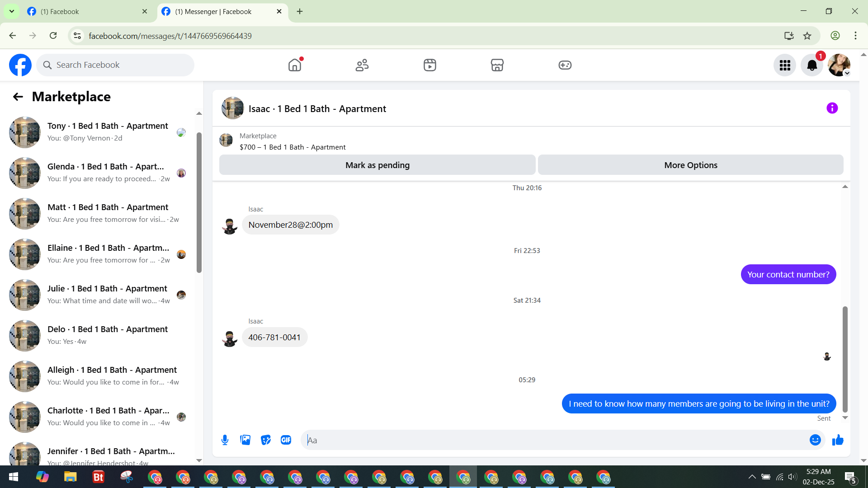Switch to the first Facebook tab
The height and width of the screenshot is (488, 868).
(86, 11)
